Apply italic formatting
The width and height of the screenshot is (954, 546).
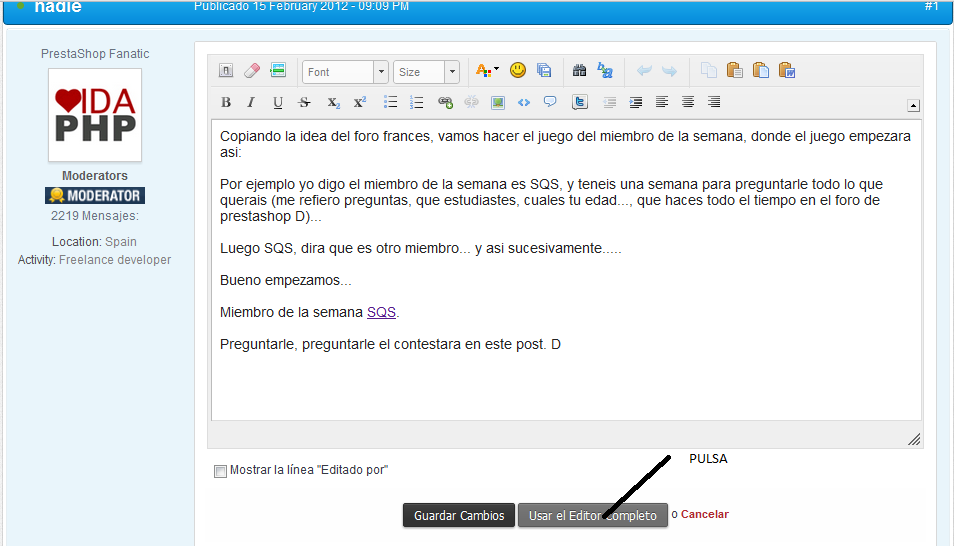click(x=251, y=102)
